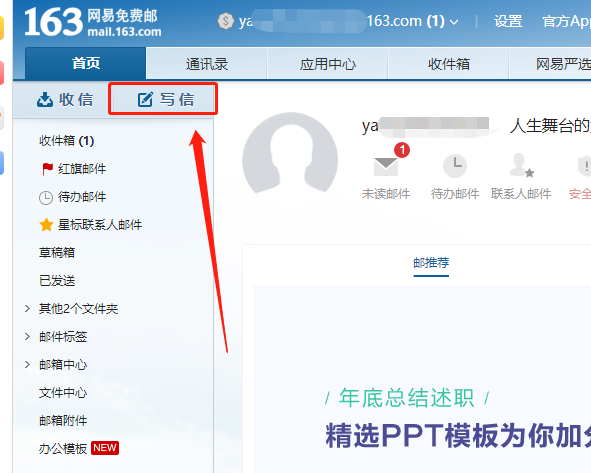Expand the 邮件标签 chevron

click(27, 337)
